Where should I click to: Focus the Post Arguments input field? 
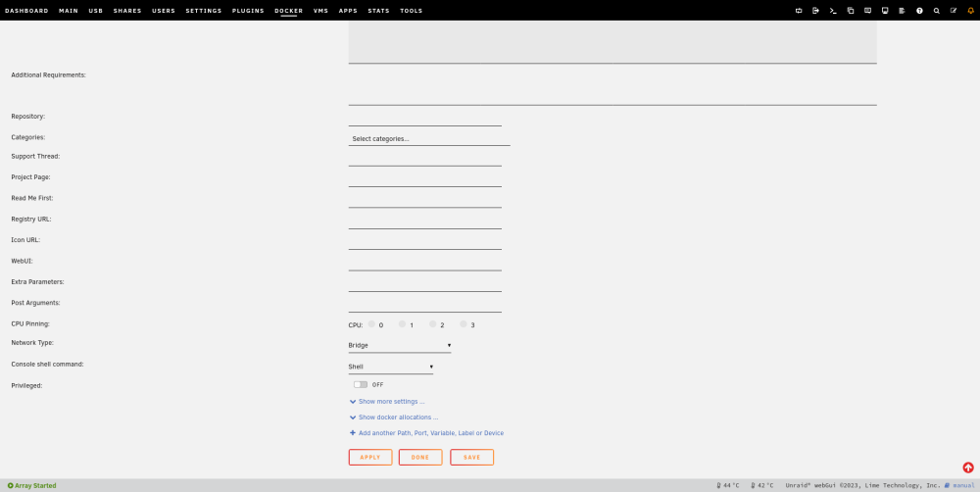tap(425, 305)
